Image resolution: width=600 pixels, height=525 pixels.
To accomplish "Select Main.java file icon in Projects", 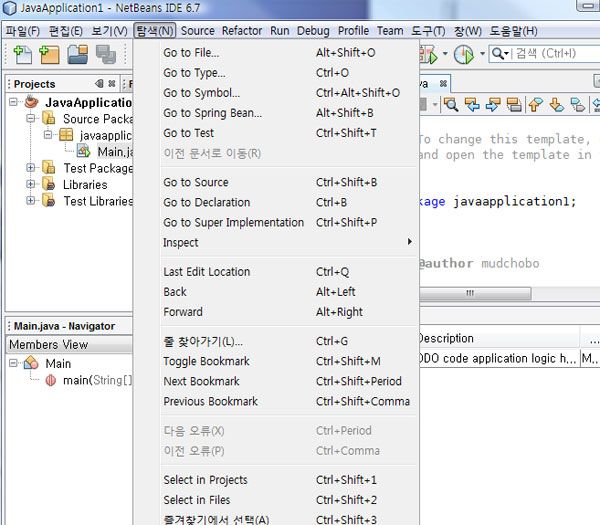I will (83, 151).
